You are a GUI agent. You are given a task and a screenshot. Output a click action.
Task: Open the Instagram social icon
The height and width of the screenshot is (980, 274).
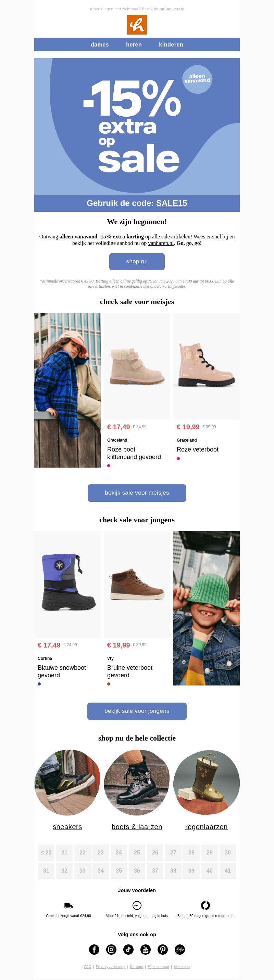[x=111, y=949]
